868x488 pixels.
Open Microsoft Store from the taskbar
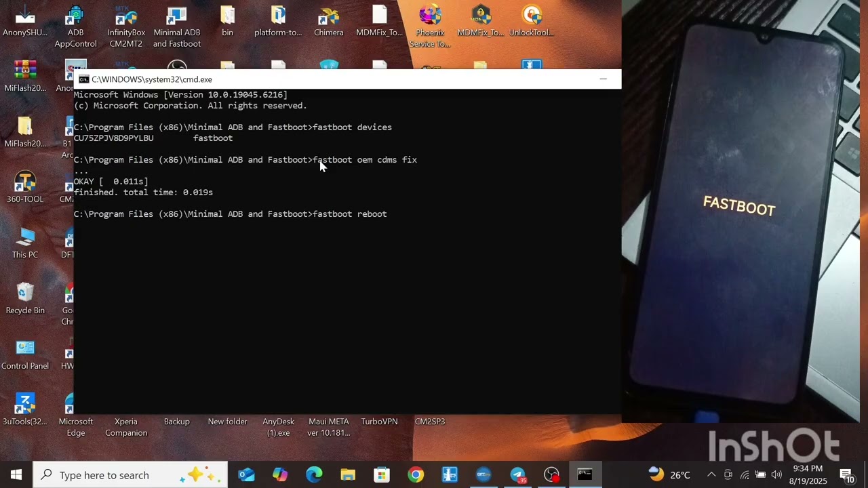click(382, 474)
